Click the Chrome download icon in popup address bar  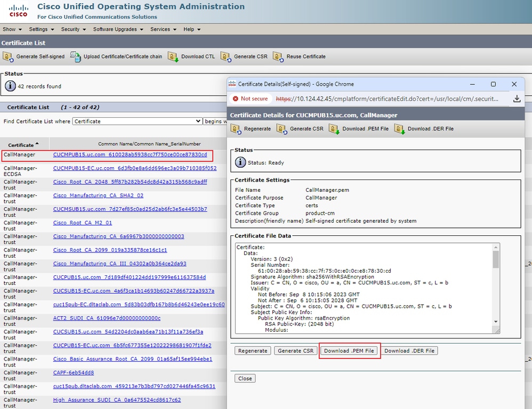click(x=517, y=99)
